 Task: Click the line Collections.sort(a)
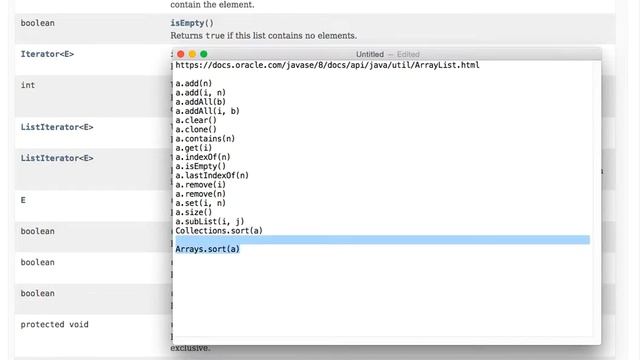click(219, 231)
